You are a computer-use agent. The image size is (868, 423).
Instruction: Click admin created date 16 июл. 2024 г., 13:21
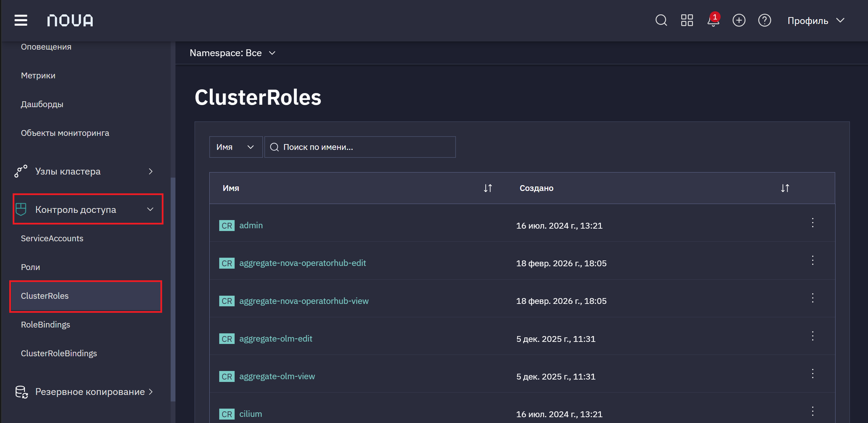[x=559, y=226]
